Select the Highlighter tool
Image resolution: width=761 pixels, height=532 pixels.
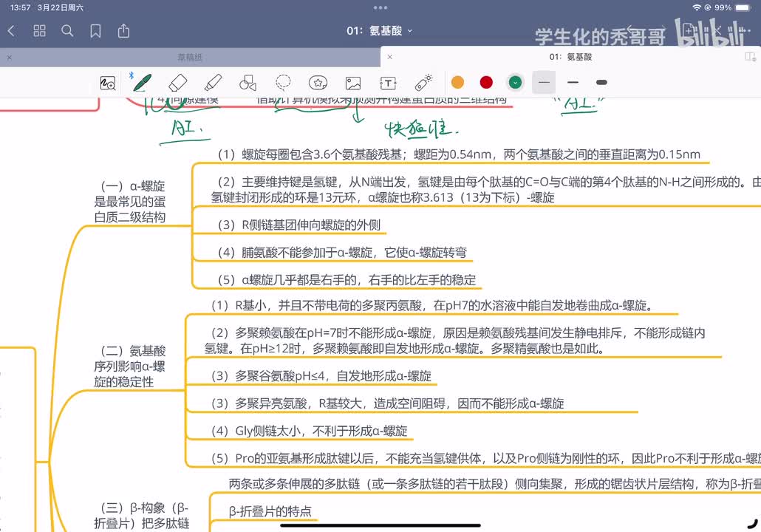213,83
